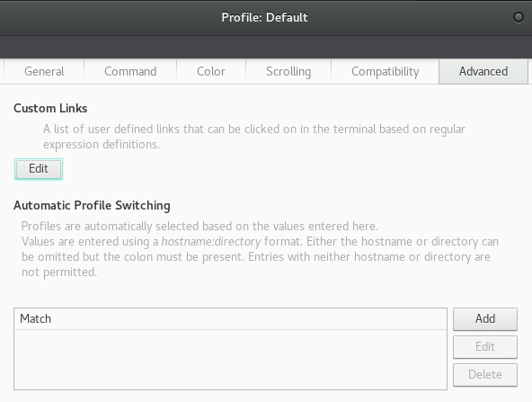Click the Custom Links heading
532x402 pixels.
point(50,108)
